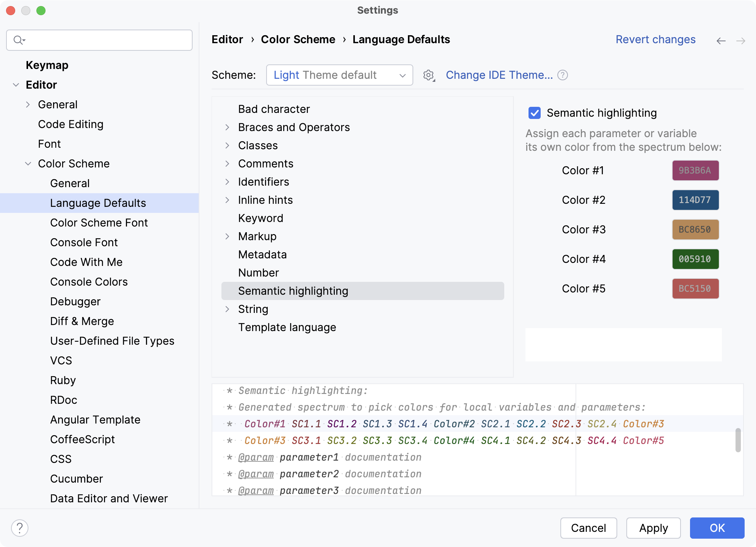Image resolution: width=756 pixels, height=547 pixels.
Task: Collapse the Color Scheme section in sidebar
Action: tap(28, 163)
